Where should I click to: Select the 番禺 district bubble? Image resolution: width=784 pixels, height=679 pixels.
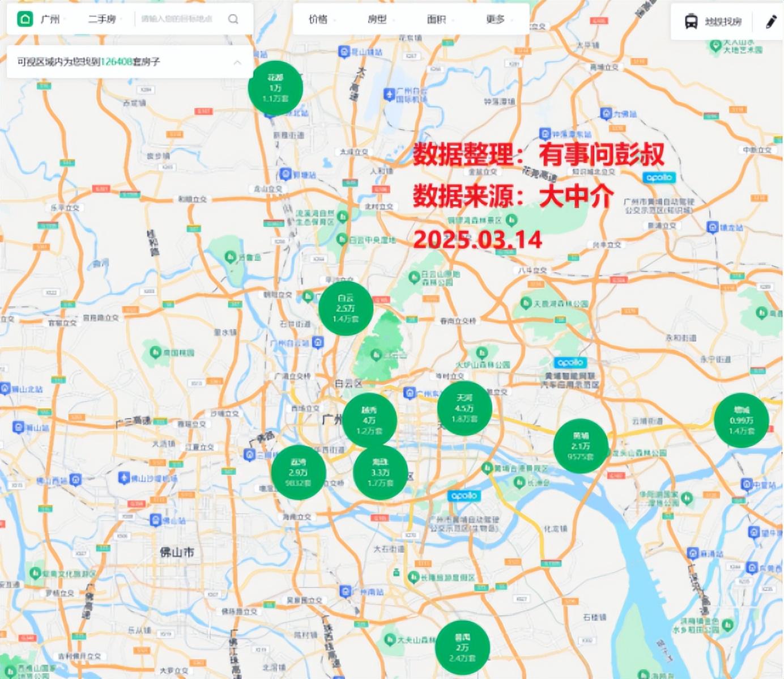tap(462, 648)
